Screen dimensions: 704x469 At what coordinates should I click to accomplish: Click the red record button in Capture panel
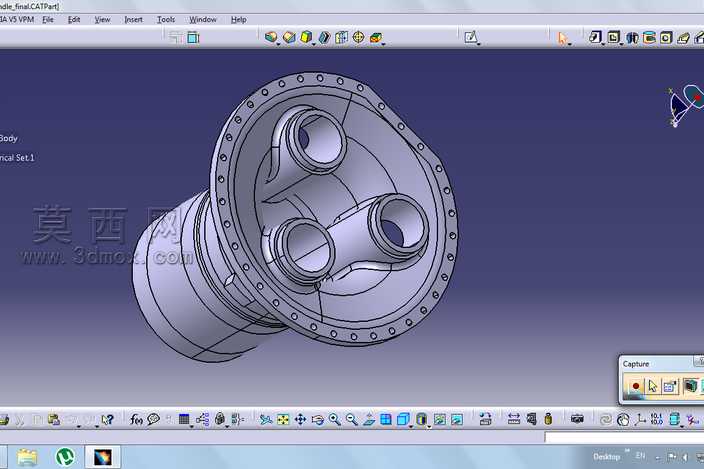click(635, 386)
